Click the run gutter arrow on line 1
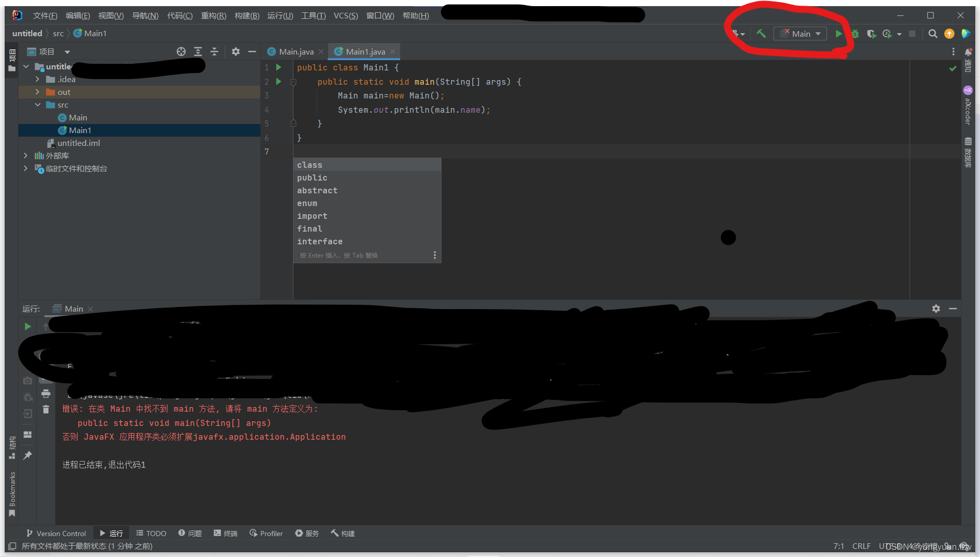The width and height of the screenshot is (980, 557). [279, 67]
